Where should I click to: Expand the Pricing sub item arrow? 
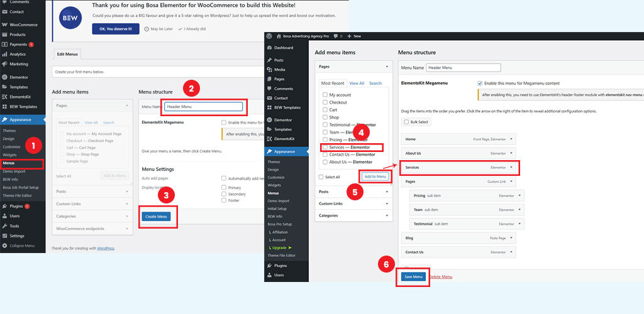click(519, 195)
